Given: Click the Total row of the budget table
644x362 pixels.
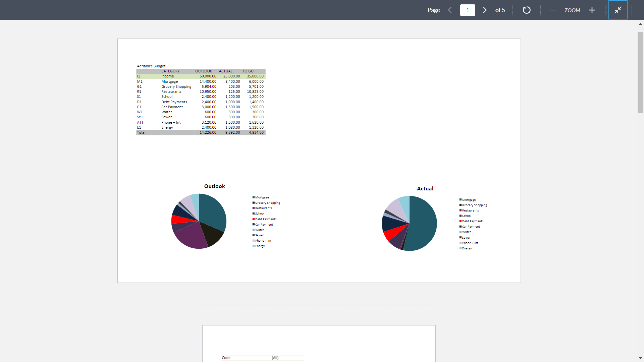Looking at the screenshot, I should tap(201, 132).
